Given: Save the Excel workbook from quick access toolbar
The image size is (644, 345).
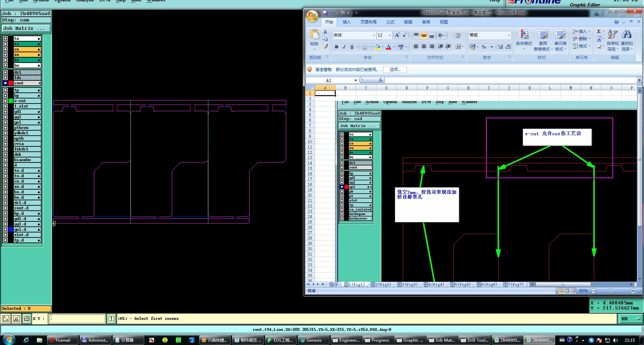Looking at the screenshot, I should [325, 13].
